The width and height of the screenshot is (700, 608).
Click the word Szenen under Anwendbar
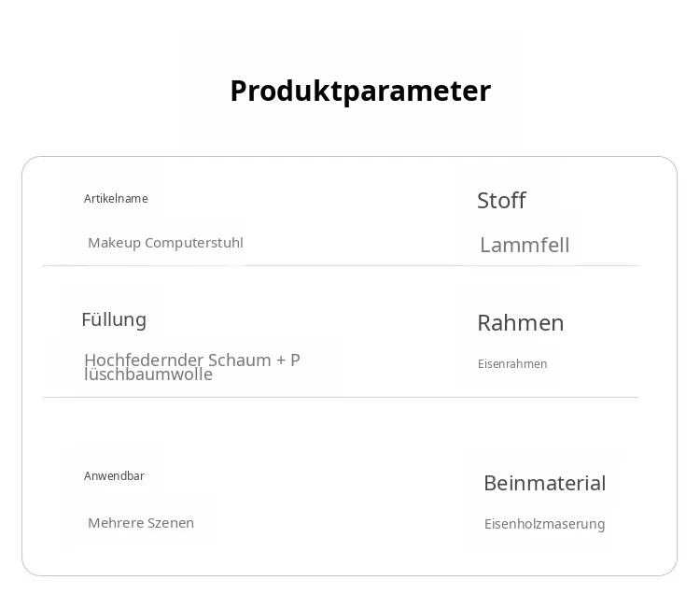pyautogui.click(x=171, y=523)
